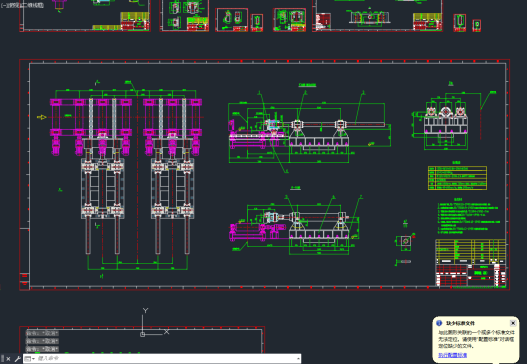Expand command history with the up arrow
Image resolution: width=527 pixels, height=364 pixels.
(298, 359)
